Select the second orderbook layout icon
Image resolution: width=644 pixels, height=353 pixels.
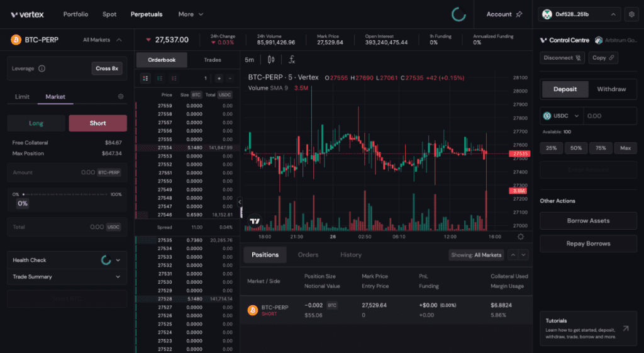[x=160, y=78]
